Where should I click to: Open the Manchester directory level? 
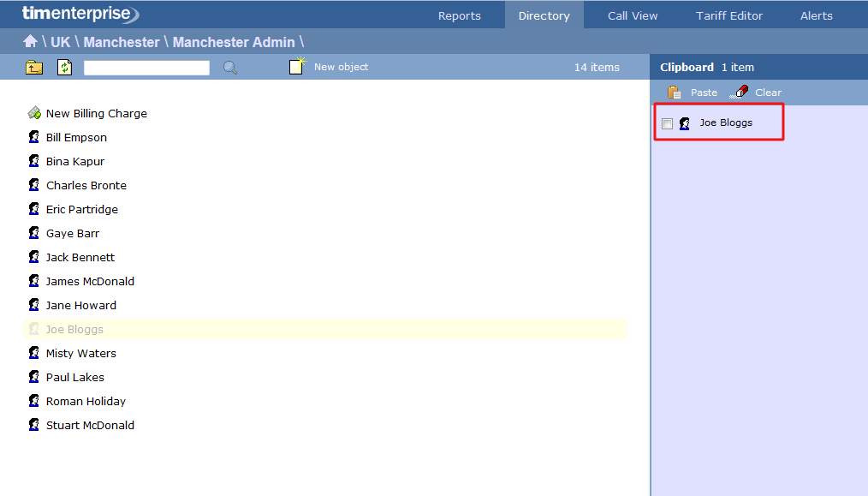point(121,41)
